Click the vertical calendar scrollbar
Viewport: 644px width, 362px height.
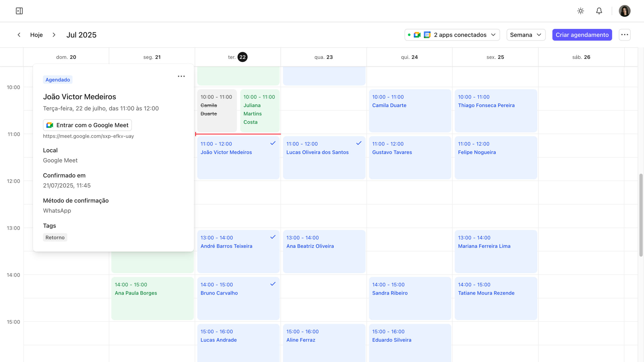click(x=641, y=215)
